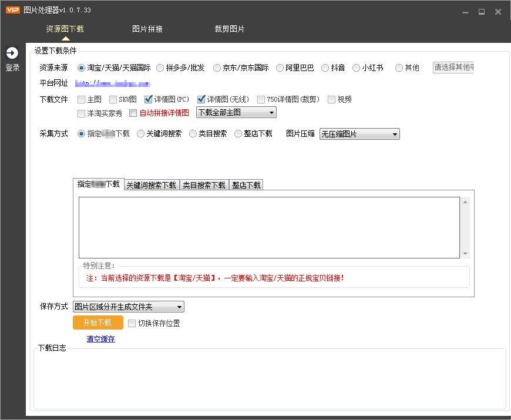Open the 登录 (login) panel from the sidebar

point(12,56)
